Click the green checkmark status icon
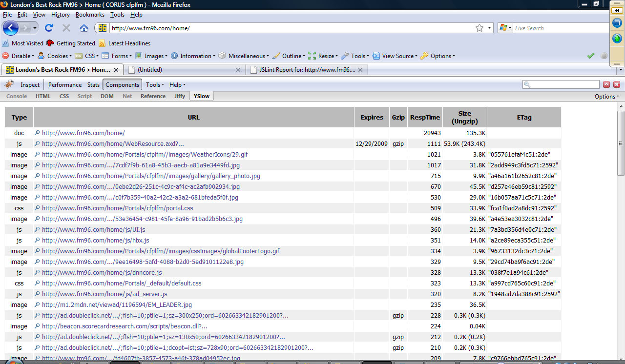Viewport: 625px width, 364px height. coord(590,56)
